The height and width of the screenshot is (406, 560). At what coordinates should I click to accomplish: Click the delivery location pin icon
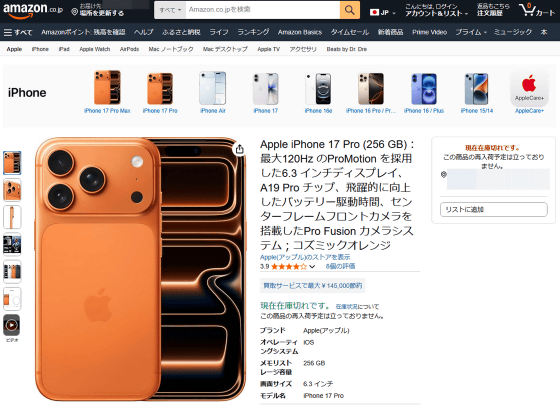click(x=74, y=12)
